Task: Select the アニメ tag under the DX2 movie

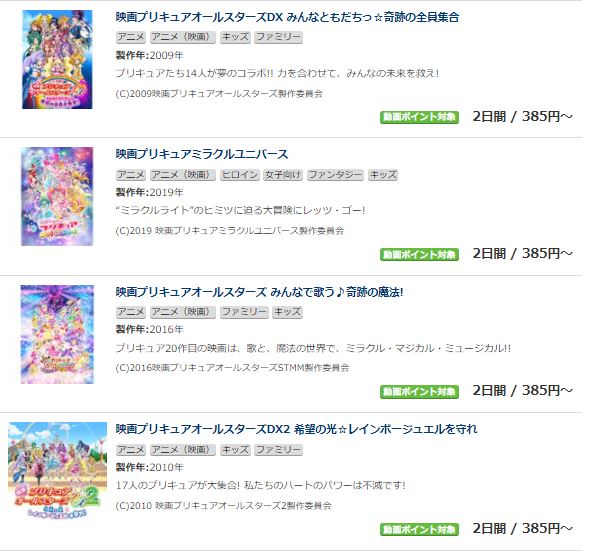Action: [131, 449]
